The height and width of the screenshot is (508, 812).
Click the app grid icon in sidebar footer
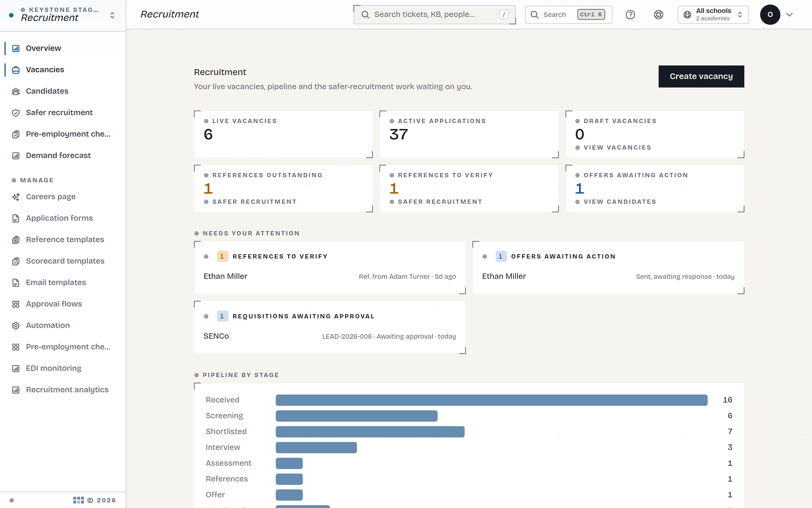coord(78,500)
